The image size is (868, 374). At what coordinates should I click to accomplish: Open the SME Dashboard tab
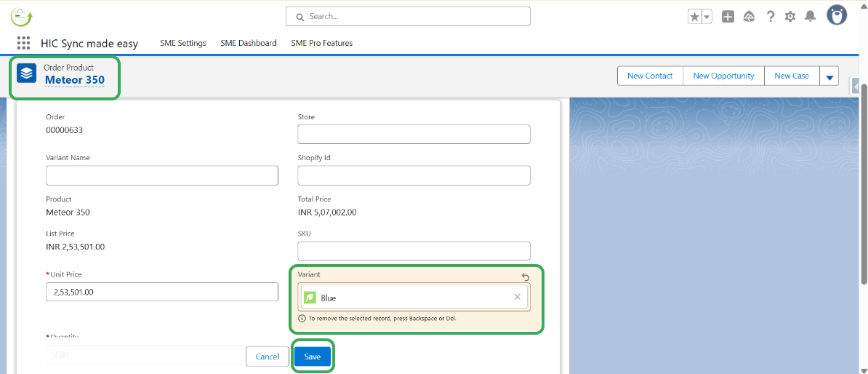[249, 43]
